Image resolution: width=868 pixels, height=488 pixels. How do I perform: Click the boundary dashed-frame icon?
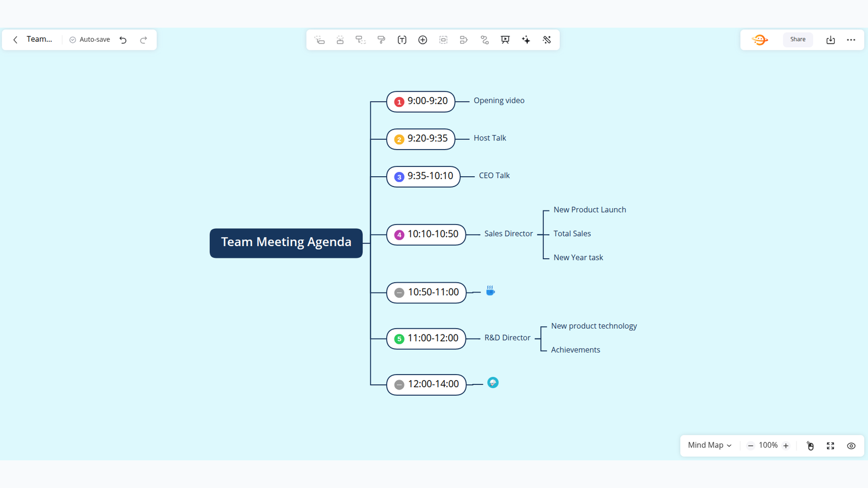click(443, 40)
